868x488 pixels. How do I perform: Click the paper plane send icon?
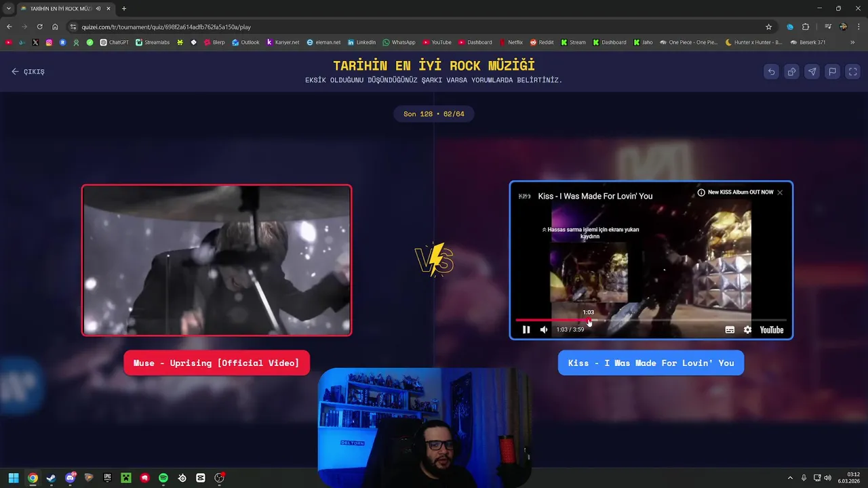pyautogui.click(x=812, y=72)
